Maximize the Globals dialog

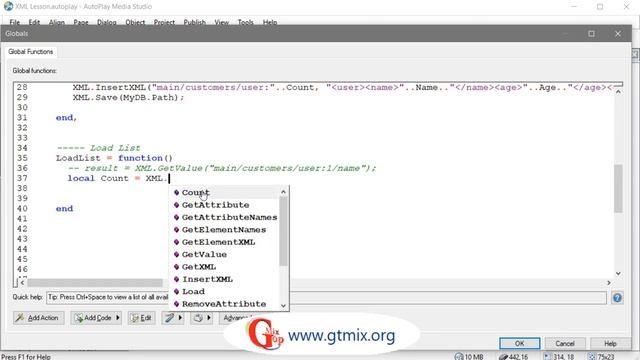click(x=591, y=33)
